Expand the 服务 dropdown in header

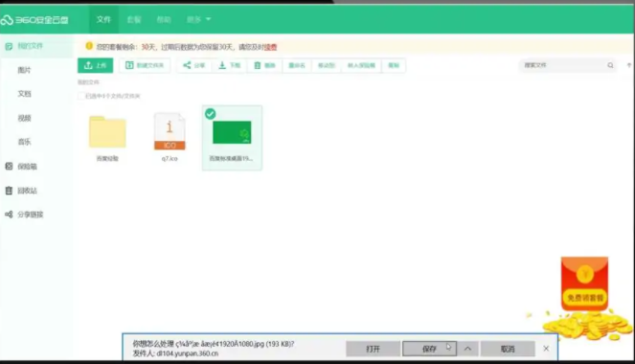[198, 19]
